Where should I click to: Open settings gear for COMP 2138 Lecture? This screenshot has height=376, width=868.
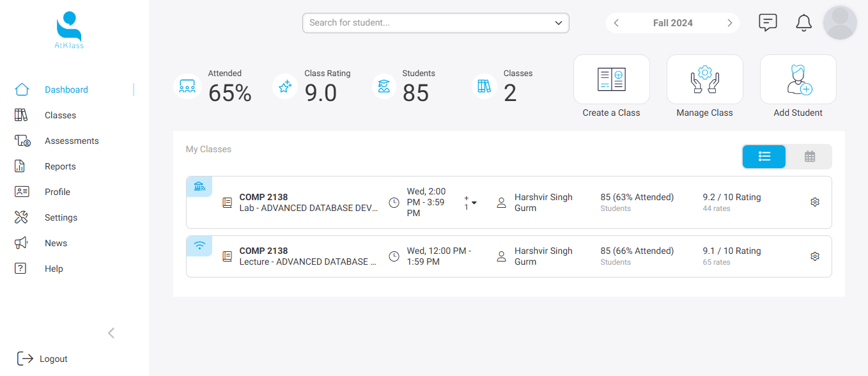[815, 256]
